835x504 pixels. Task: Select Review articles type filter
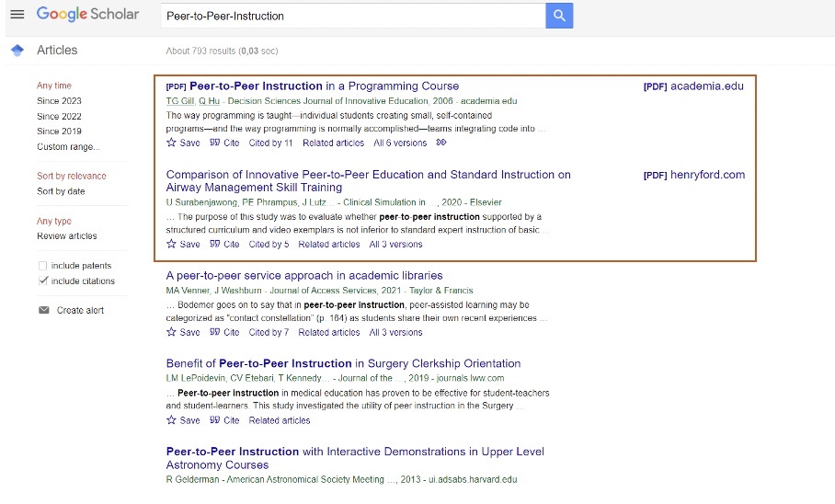pyautogui.click(x=66, y=236)
